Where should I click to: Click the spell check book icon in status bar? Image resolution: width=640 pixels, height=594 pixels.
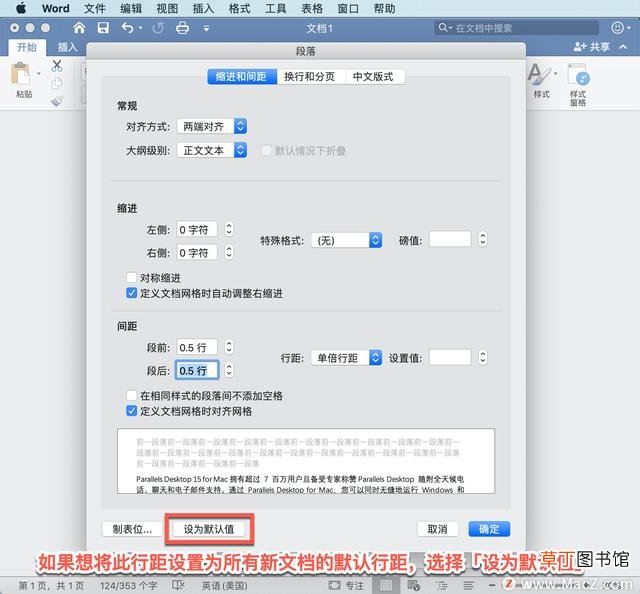(178, 585)
